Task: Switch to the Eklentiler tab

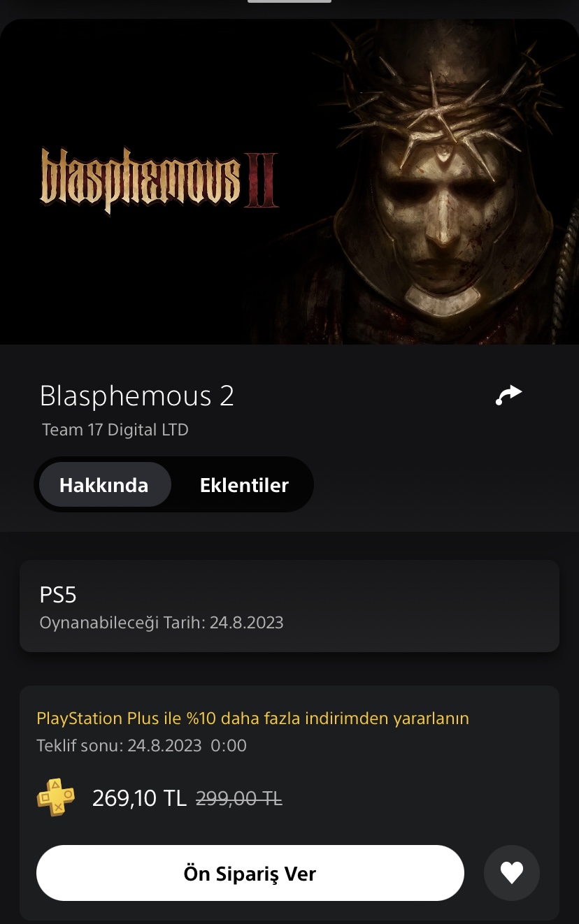Action: (x=244, y=485)
